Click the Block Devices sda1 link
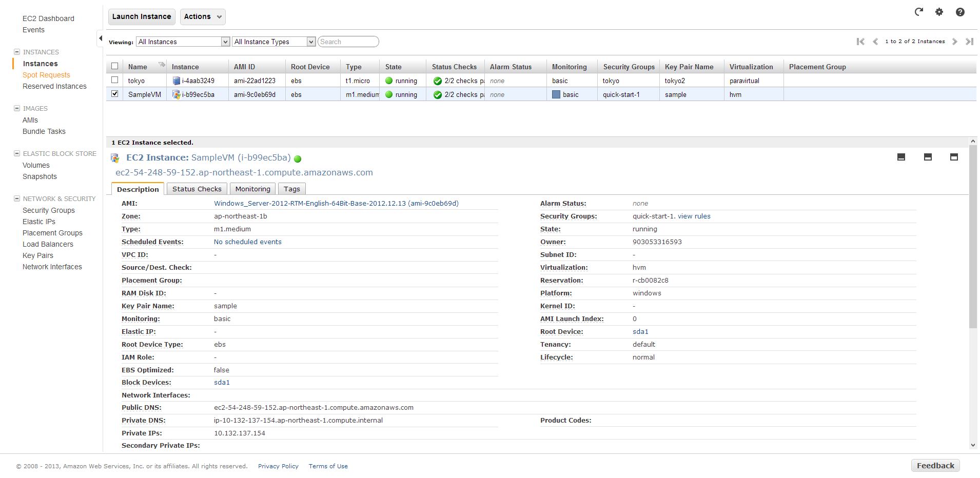This screenshot has height=478, width=980. (222, 383)
